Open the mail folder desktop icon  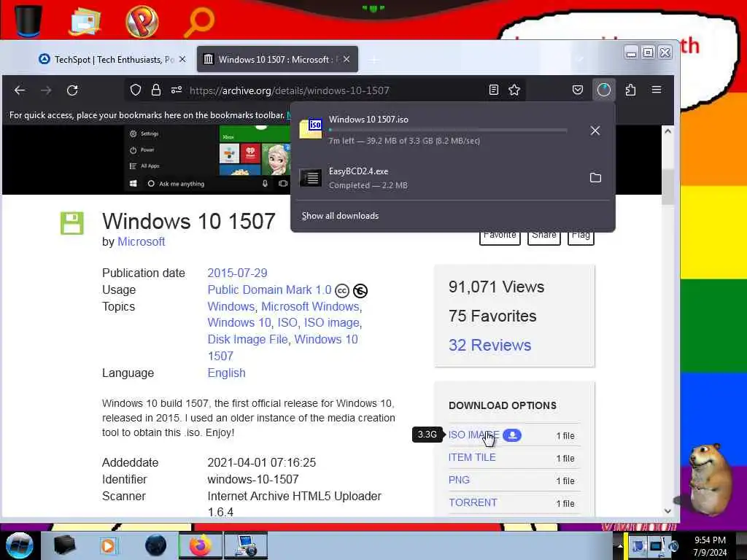85,21
